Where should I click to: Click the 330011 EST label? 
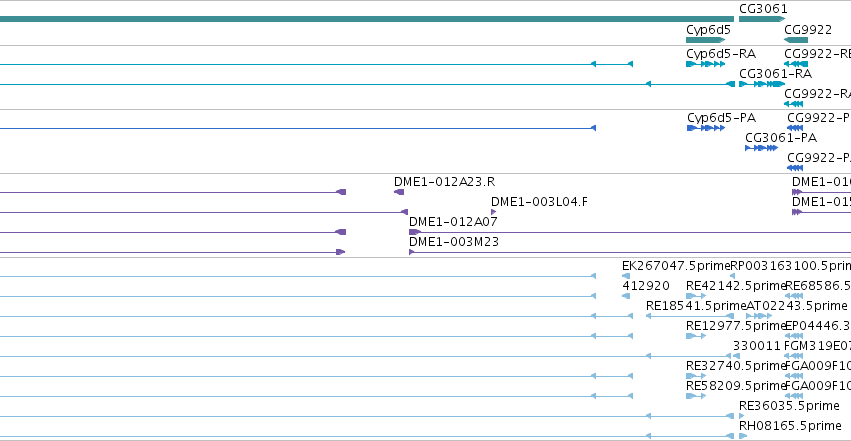pos(757,346)
